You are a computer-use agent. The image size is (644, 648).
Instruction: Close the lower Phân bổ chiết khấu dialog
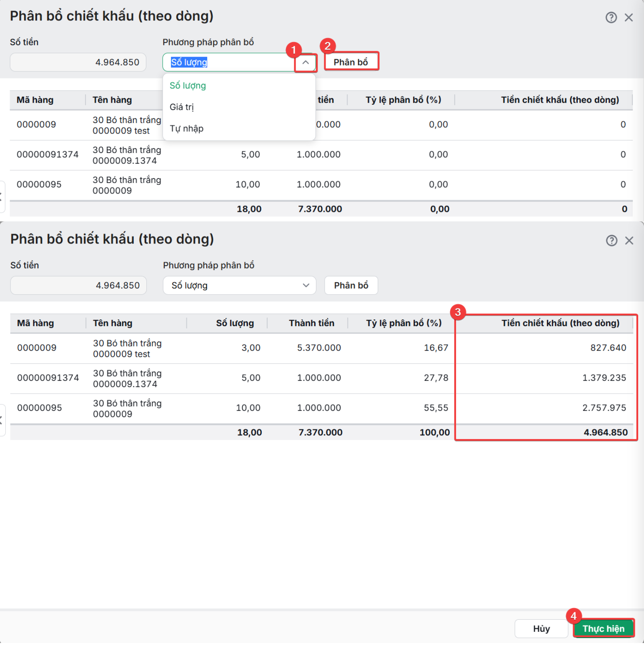[x=629, y=241]
